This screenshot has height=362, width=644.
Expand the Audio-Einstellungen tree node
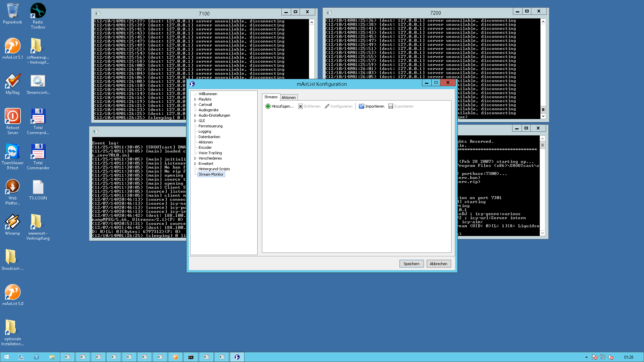[x=195, y=115]
